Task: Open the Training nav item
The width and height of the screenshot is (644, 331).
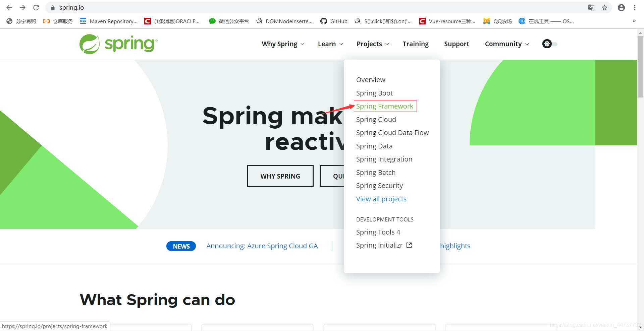Action: (x=416, y=44)
